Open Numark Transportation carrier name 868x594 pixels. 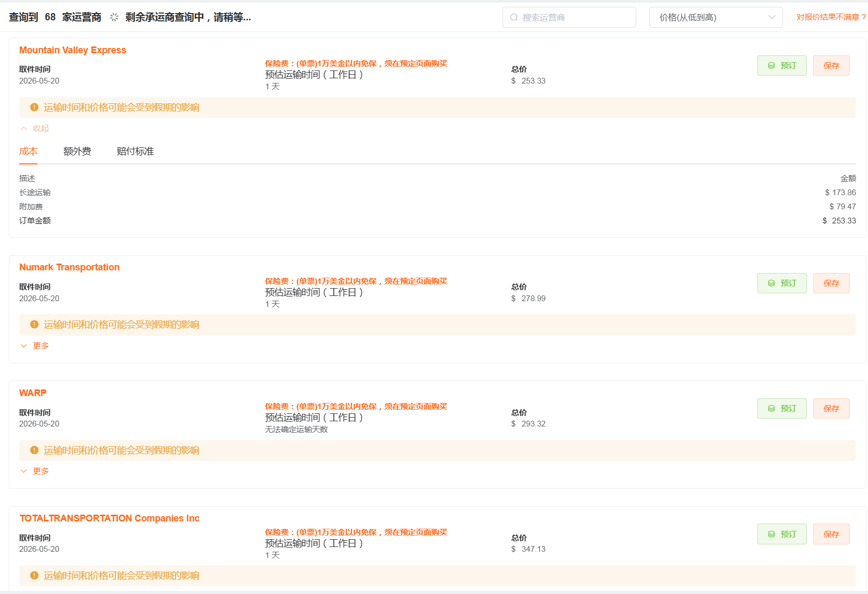pos(69,267)
